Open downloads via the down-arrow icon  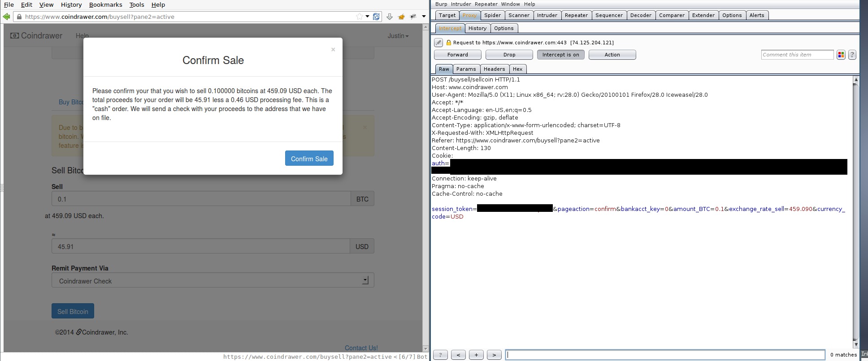coord(389,17)
